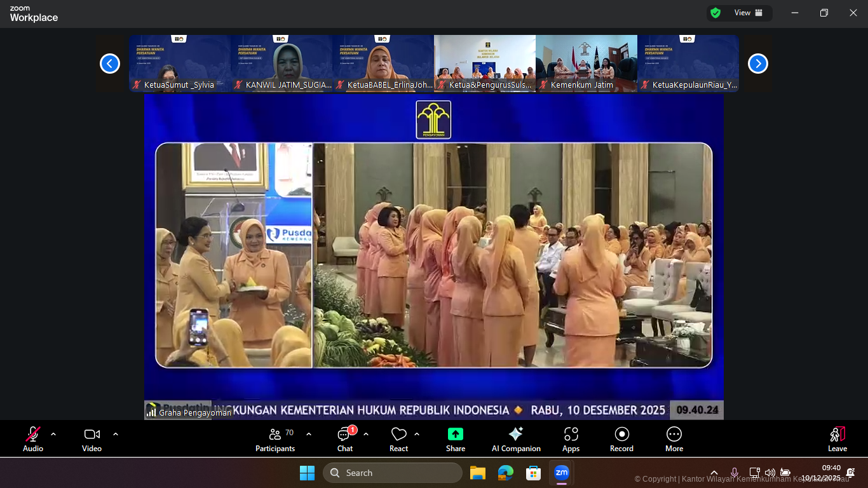Select the Kemenkum Jatim video thumbnail
The image size is (868, 488).
point(587,64)
